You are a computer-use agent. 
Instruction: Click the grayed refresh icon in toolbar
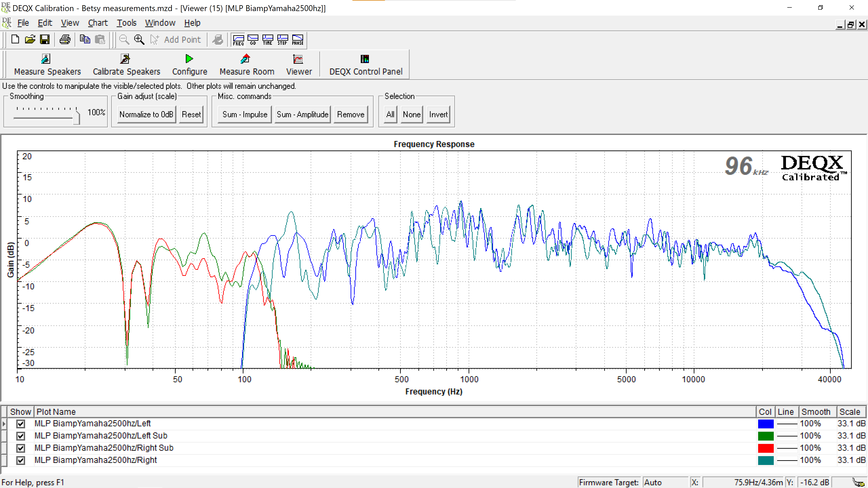(x=218, y=40)
